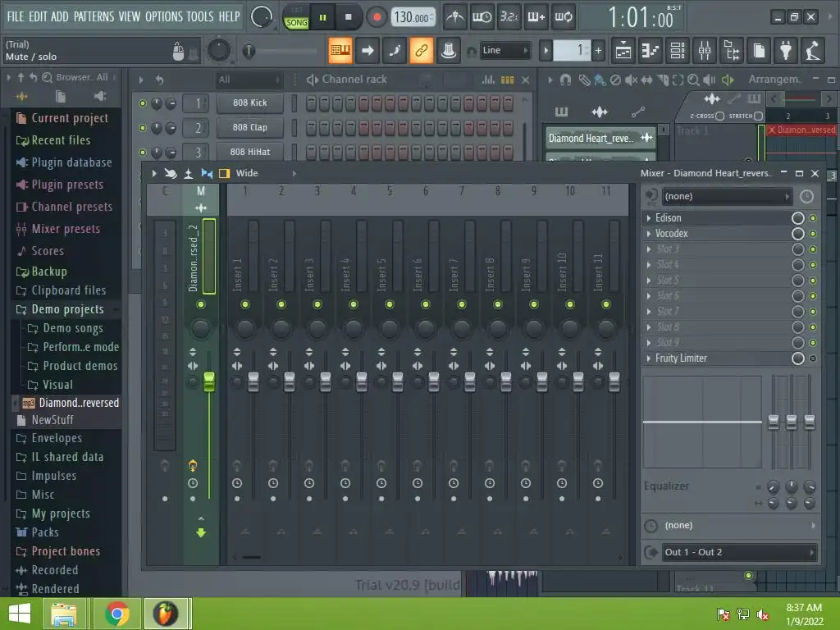Open the PATTERNS menu
This screenshot has width=840, height=630.
94,16
